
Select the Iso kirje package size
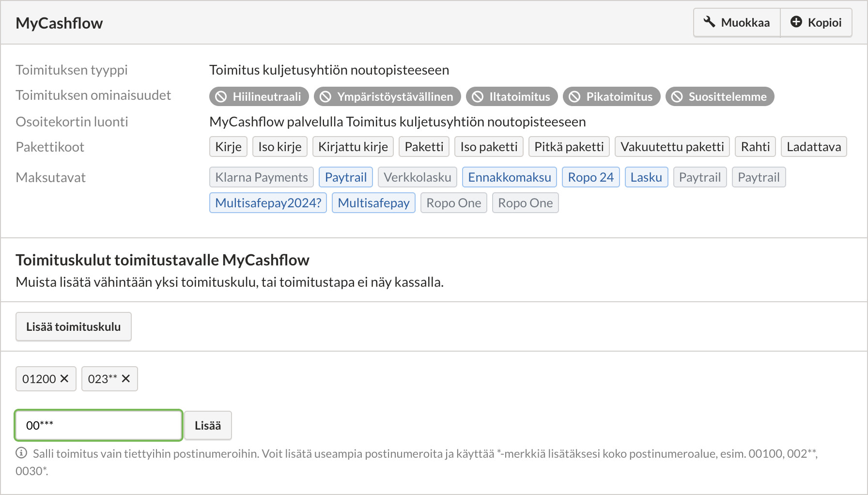point(280,147)
